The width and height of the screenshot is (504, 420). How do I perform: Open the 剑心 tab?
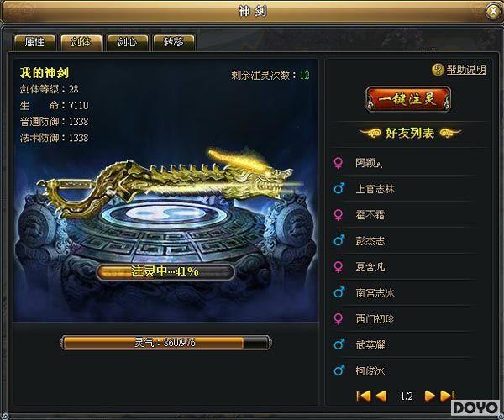point(128,42)
